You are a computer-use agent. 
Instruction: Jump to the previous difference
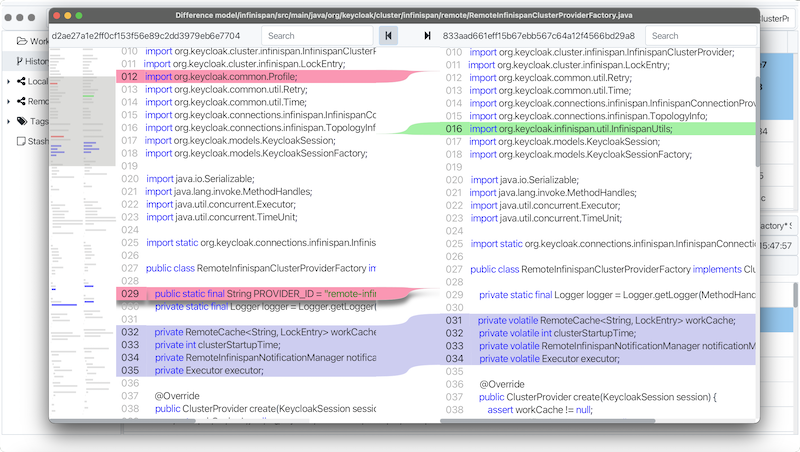[x=388, y=36]
